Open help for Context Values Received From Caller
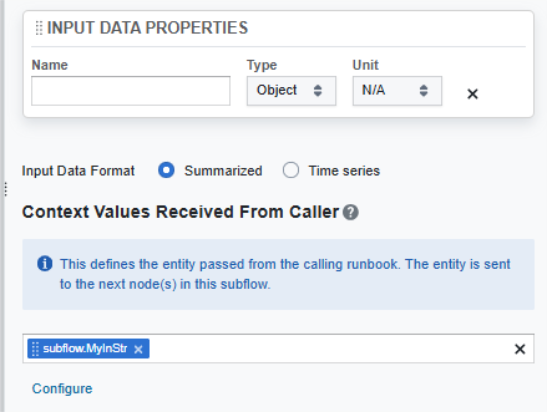 point(350,212)
